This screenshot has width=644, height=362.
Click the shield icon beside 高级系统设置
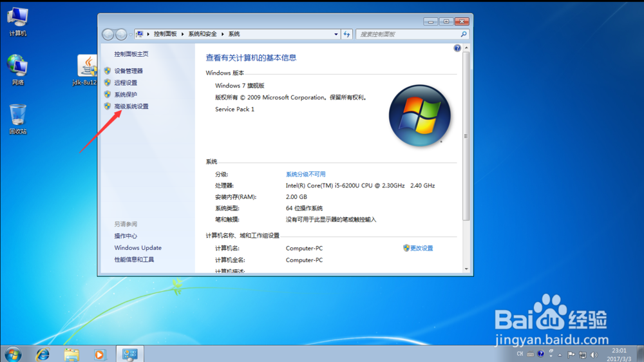click(x=107, y=106)
